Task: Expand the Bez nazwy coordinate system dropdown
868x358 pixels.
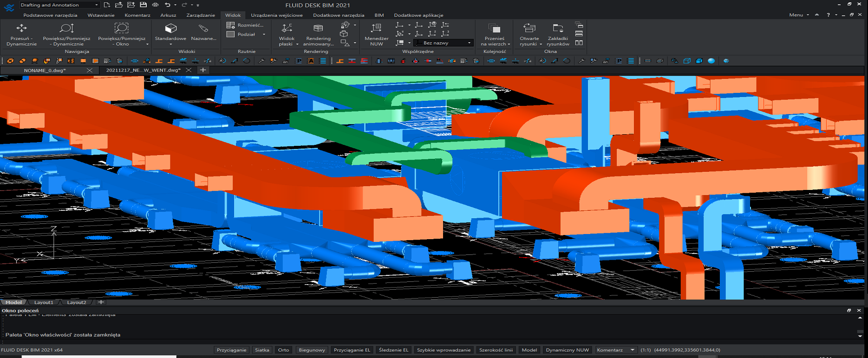Action: (x=469, y=43)
